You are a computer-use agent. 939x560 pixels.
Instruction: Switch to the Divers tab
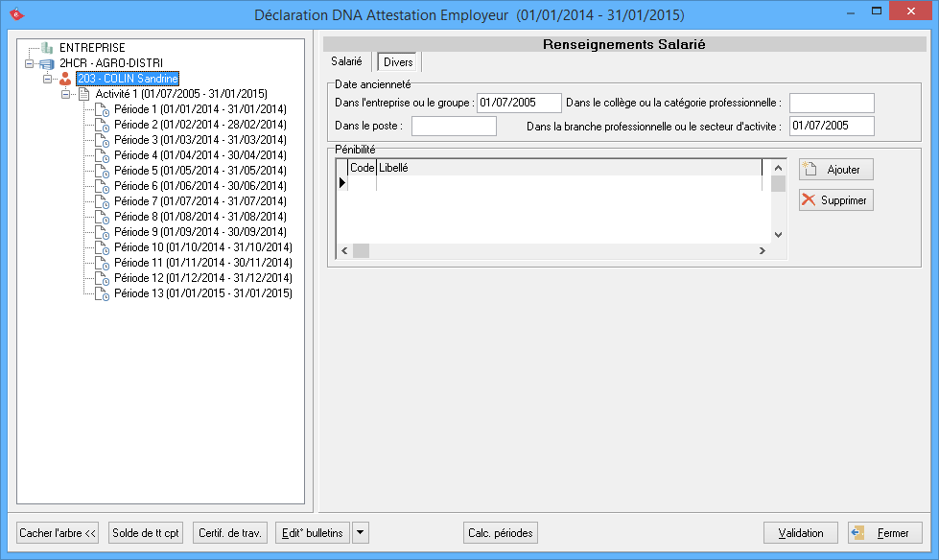[398, 62]
